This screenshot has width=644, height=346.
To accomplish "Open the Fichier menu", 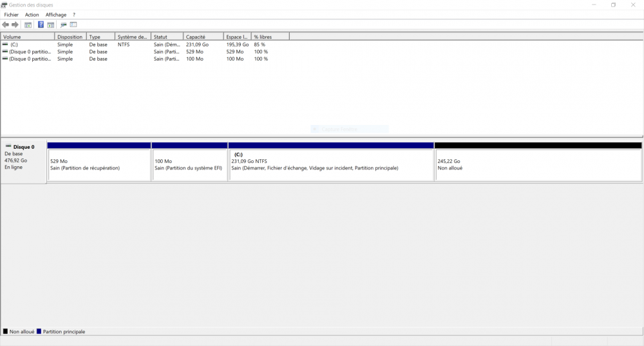I will tap(12, 15).
